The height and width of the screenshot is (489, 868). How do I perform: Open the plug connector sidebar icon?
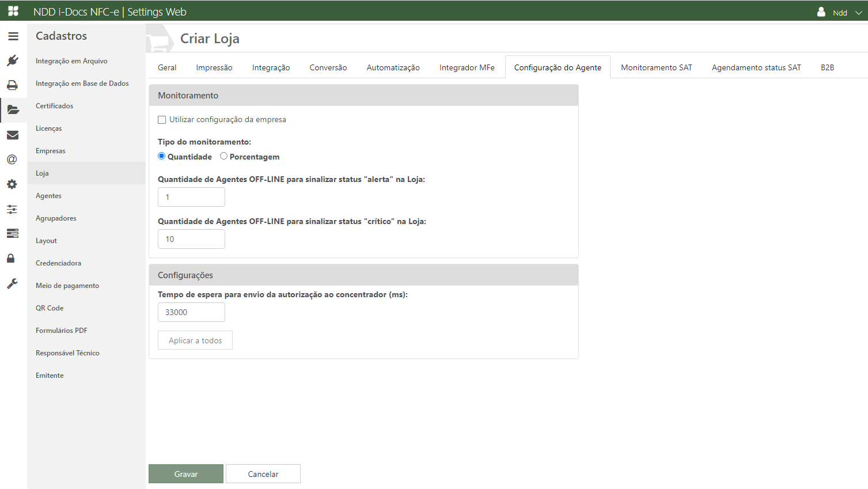point(13,60)
